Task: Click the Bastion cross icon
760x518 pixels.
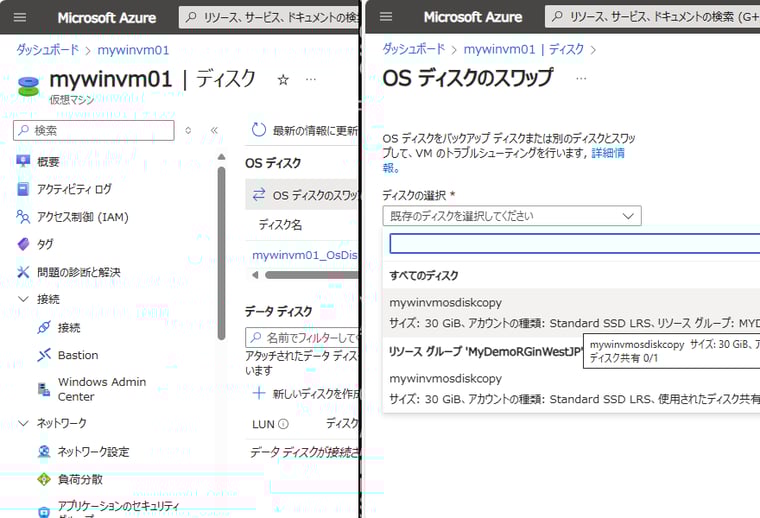Action: click(x=44, y=355)
